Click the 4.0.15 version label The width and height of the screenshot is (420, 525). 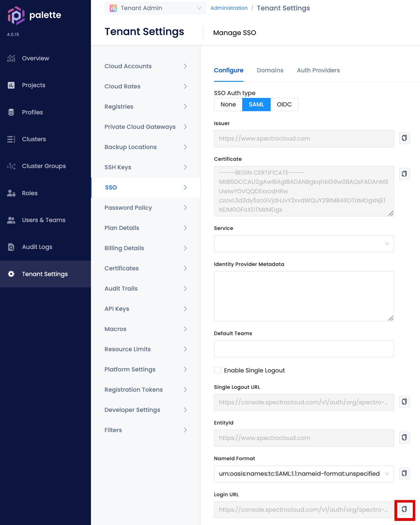pyautogui.click(x=13, y=34)
